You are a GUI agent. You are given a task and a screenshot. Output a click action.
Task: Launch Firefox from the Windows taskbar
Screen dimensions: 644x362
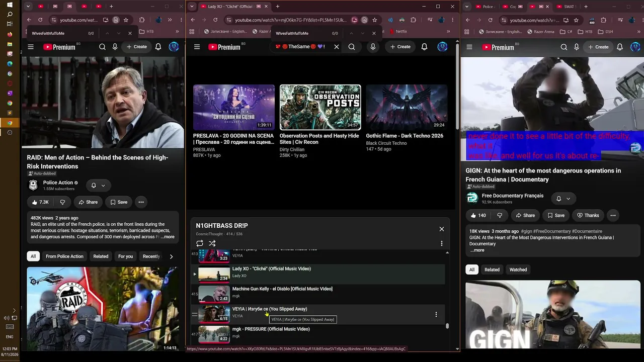tap(10, 34)
